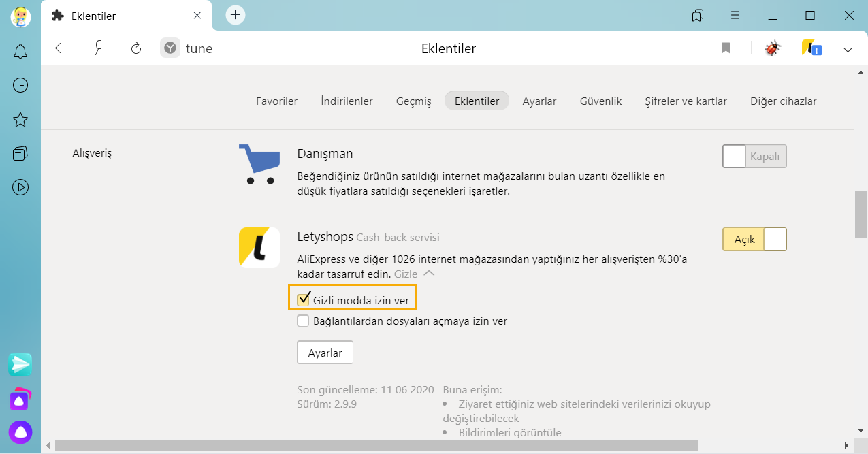This screenshot has width=868, height=454.
Task: Turn off the Letyshops extension switch
Action: click(754, 239)
